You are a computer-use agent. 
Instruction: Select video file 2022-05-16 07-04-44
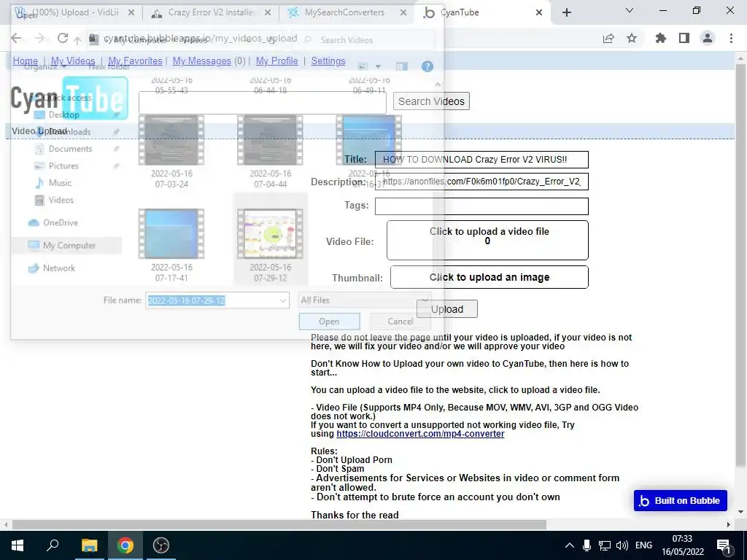pyautogui.click(x=270, y=152)
